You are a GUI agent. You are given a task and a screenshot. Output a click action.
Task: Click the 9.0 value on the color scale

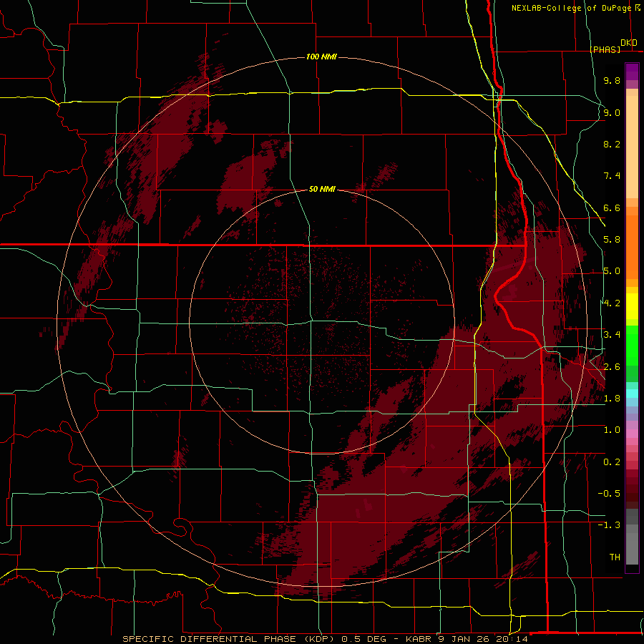point(612,112)
